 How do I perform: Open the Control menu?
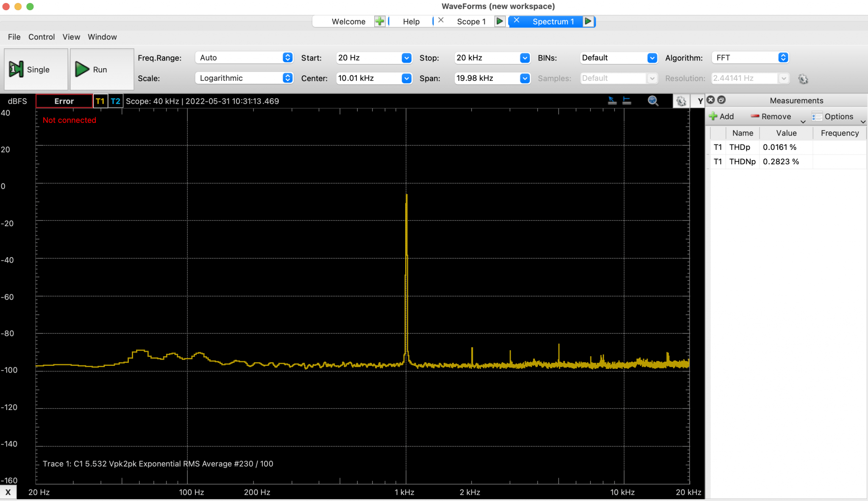pyautogui.click(x=42, y=37)
